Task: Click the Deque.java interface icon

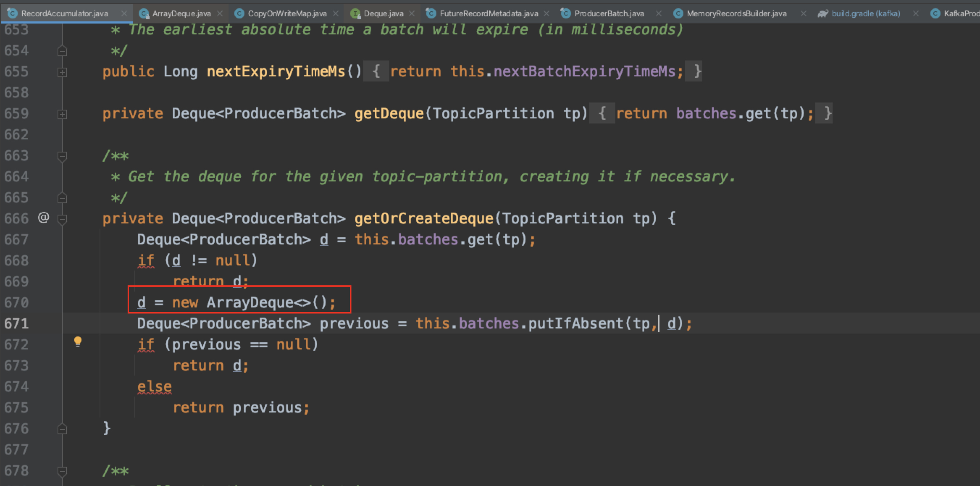Action: 355,14
